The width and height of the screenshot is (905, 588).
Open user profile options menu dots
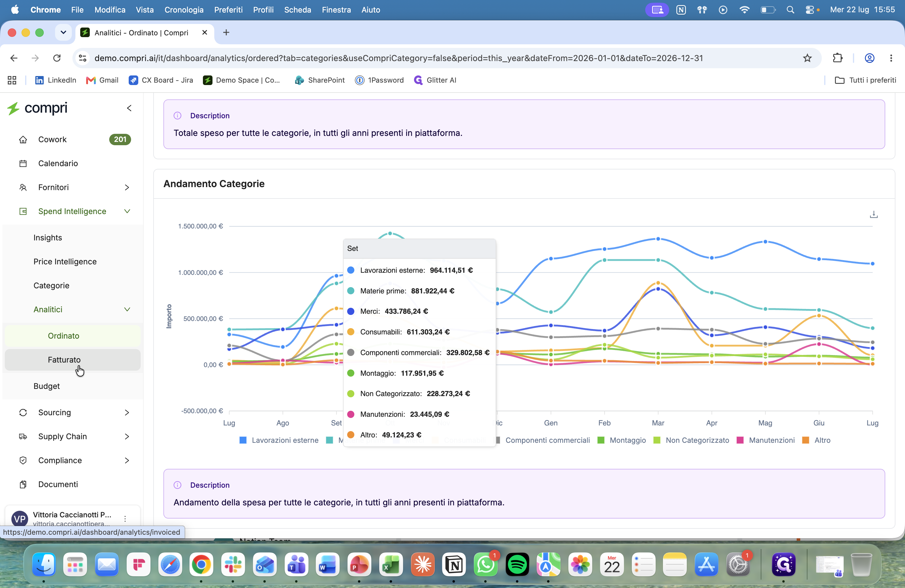(x=125, y=519)
